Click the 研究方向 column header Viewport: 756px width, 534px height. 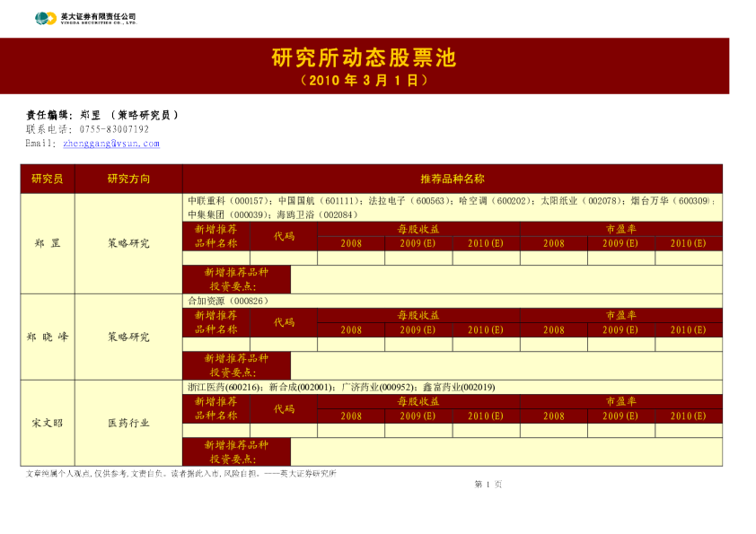click(x=127, y=177)
